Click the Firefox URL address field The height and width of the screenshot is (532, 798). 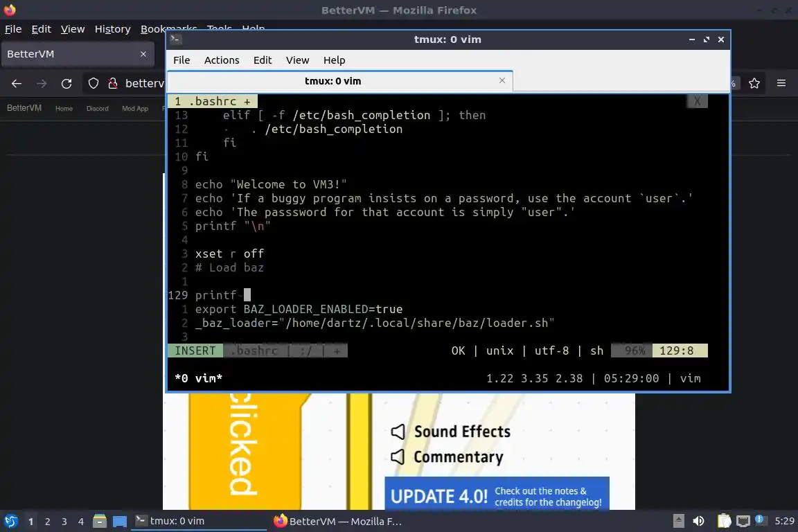click(145, 84)
